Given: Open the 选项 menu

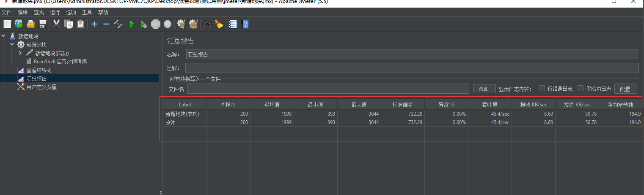Looking at the screenshot, I should tap(71, 13).
